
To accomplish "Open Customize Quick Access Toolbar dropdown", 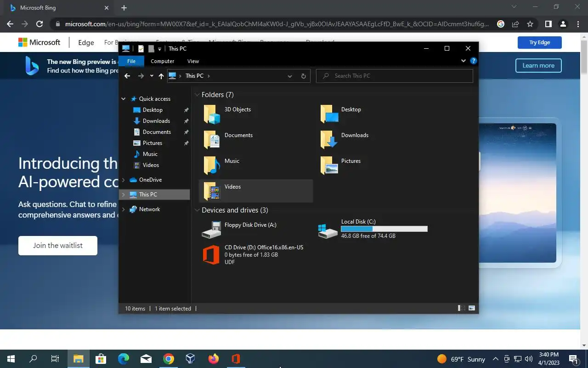I will (159, 49).
